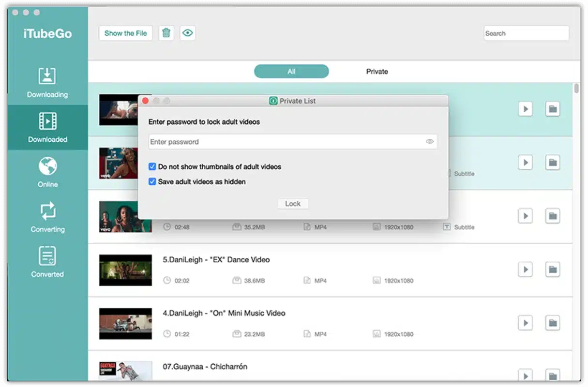Image resolution: width=588 pixels, height=387 pixels.
Task: Open folder for DaniLeigh "On" Mini Music Video
Action: point(553,323)
